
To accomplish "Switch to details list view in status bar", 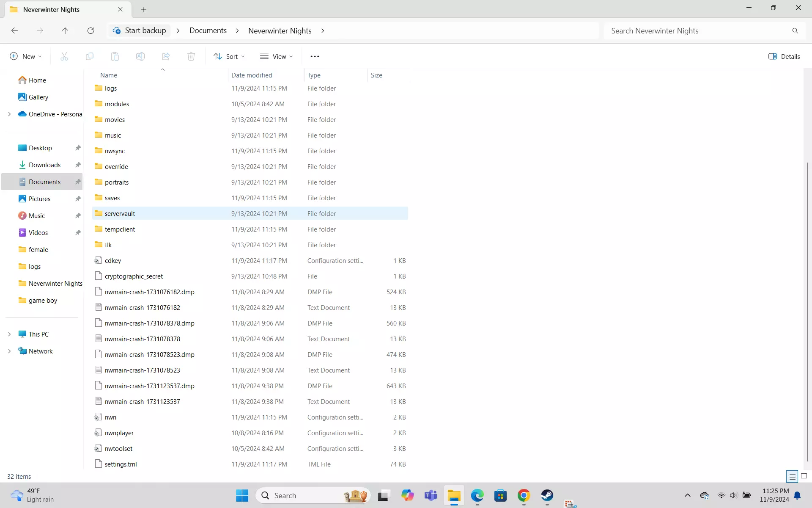I will [x=792, y=476].
